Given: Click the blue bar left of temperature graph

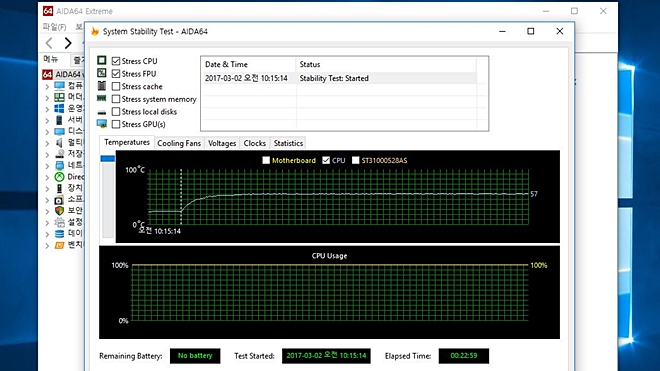Looking at the screenshot, I should click(x=108, y=158).
